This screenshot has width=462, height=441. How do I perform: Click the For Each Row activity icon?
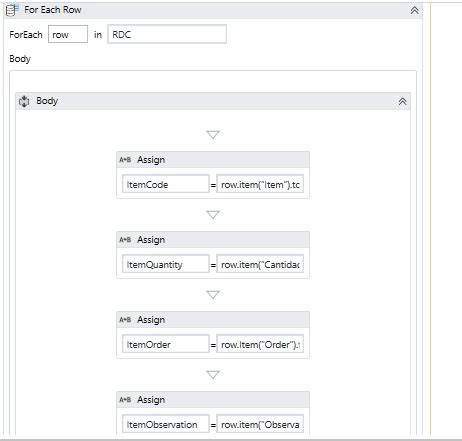tap(12, 10)
